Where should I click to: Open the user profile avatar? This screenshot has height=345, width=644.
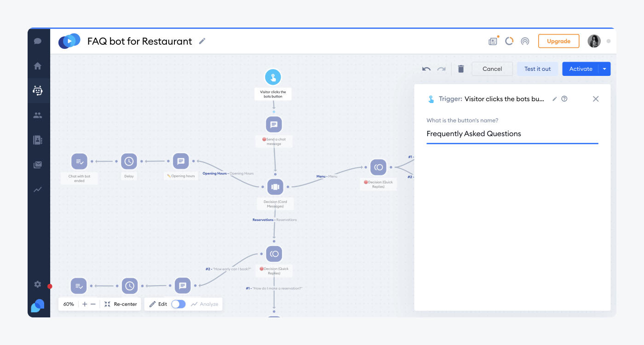[594, 41]
